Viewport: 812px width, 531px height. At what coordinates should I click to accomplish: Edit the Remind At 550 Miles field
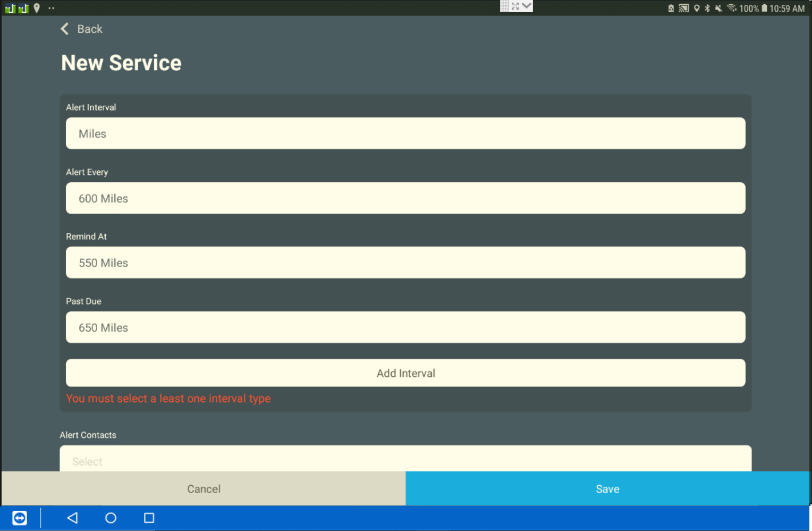(x=405, y=263)
